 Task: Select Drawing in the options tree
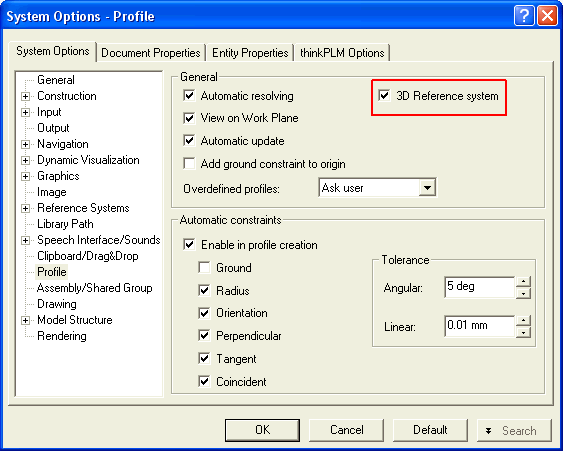tap(57, 304)
